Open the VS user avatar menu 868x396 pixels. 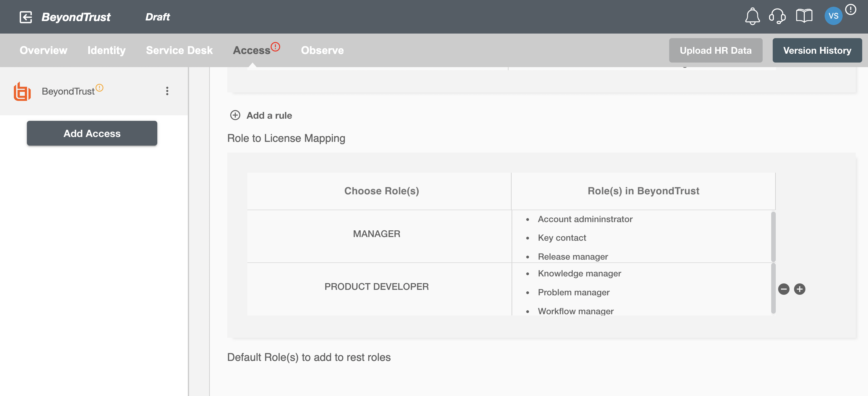pyautogui.click(x=833, y=16)
